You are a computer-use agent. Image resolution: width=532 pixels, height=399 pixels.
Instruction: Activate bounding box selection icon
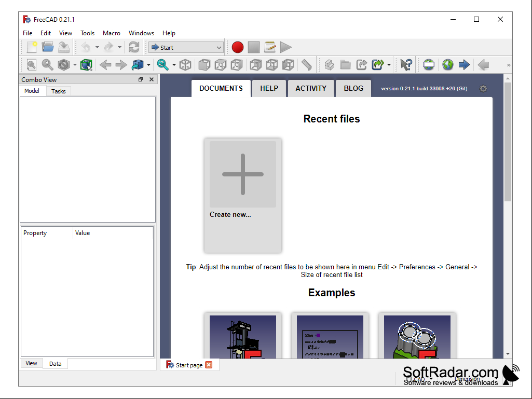coord(86,65)
